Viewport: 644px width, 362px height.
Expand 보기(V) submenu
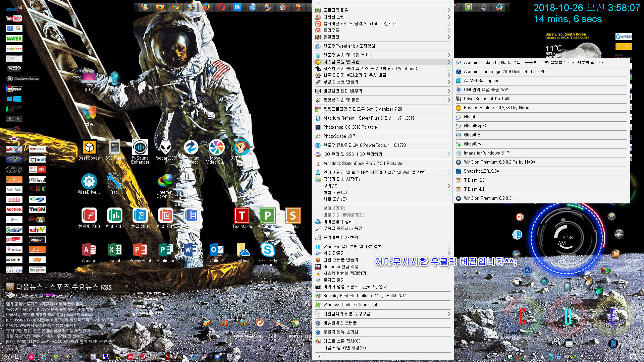point(383,186)
